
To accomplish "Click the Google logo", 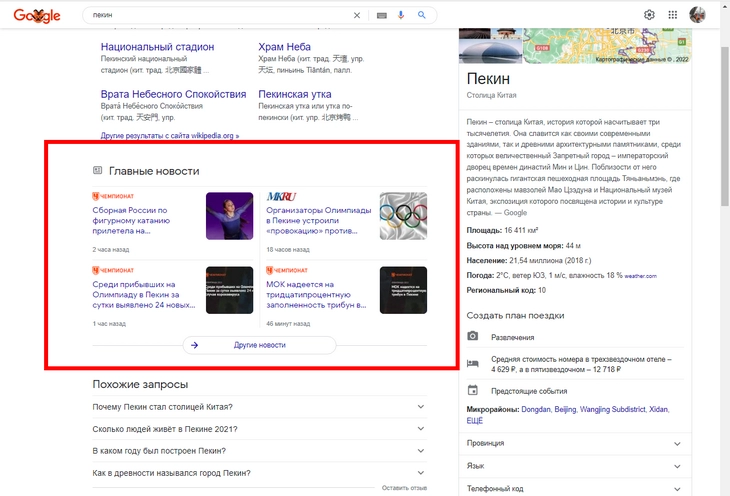I will tap(37, 15).
